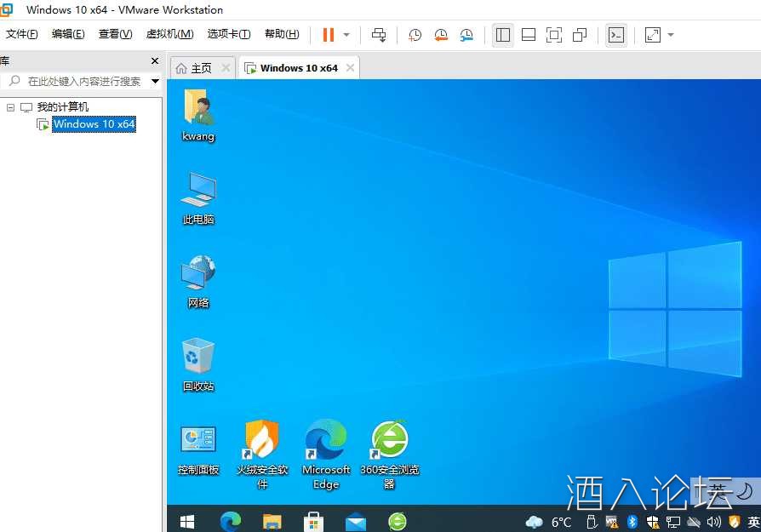
Task: Select Windows 10 x64 in the library
Action: click(x=94, y=124)
